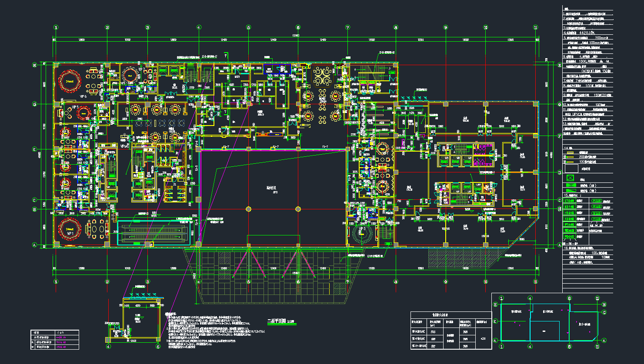Click the VIP 3 room label

tap(361, 228)
